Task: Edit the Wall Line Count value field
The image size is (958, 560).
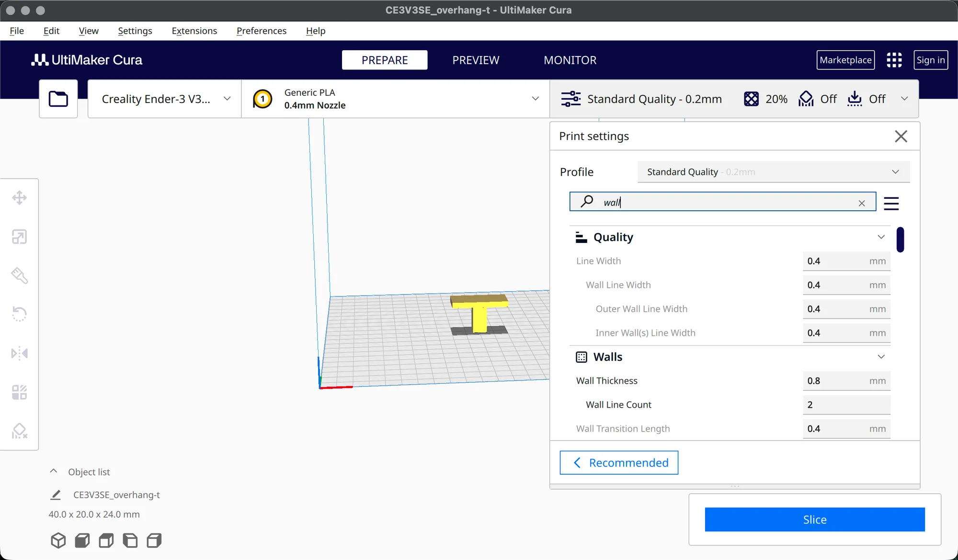Action: tap(846, 405)
